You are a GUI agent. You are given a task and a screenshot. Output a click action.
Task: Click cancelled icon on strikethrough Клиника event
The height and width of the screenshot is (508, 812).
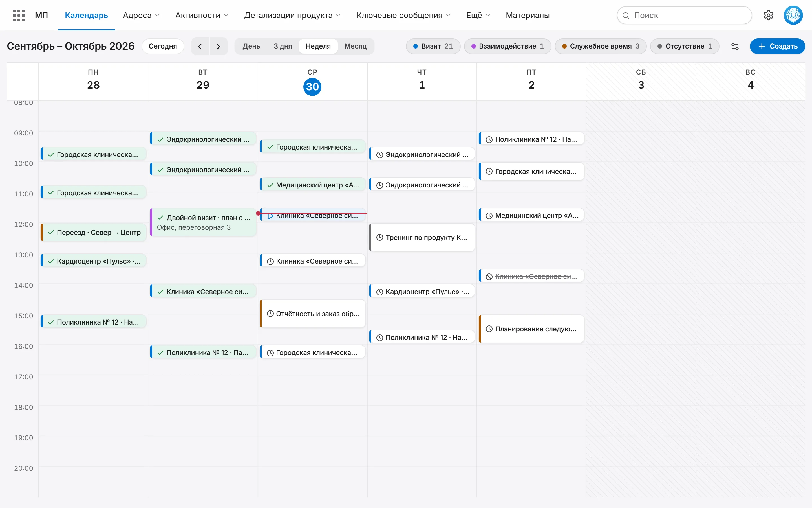(x=489, y=277)
